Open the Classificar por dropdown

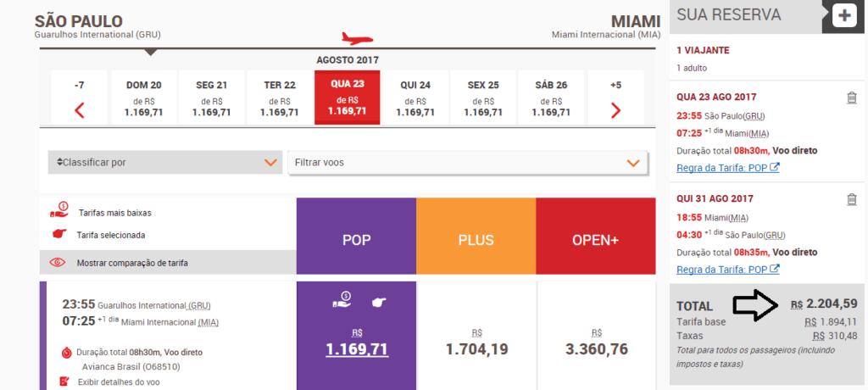(x=165, y=163)
